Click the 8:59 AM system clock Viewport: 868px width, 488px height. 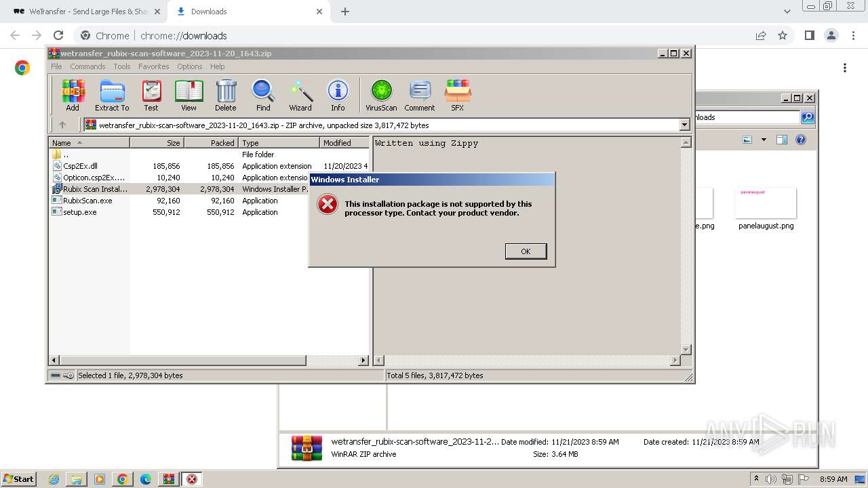click(833, 479)
